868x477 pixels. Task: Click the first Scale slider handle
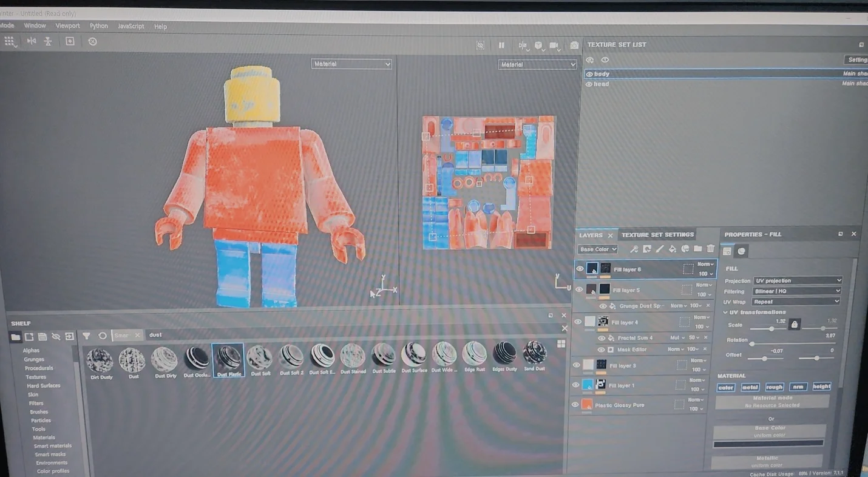(x=771, y=328)
